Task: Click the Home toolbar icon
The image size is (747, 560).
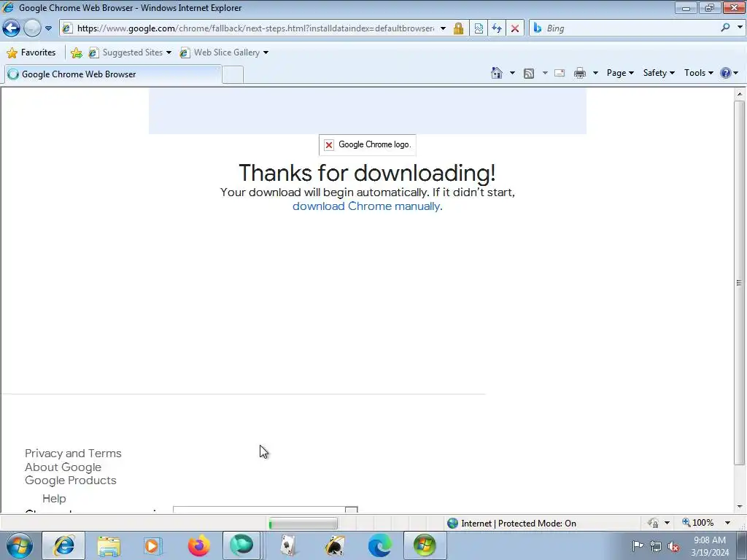Action: [x=496, y=73]
